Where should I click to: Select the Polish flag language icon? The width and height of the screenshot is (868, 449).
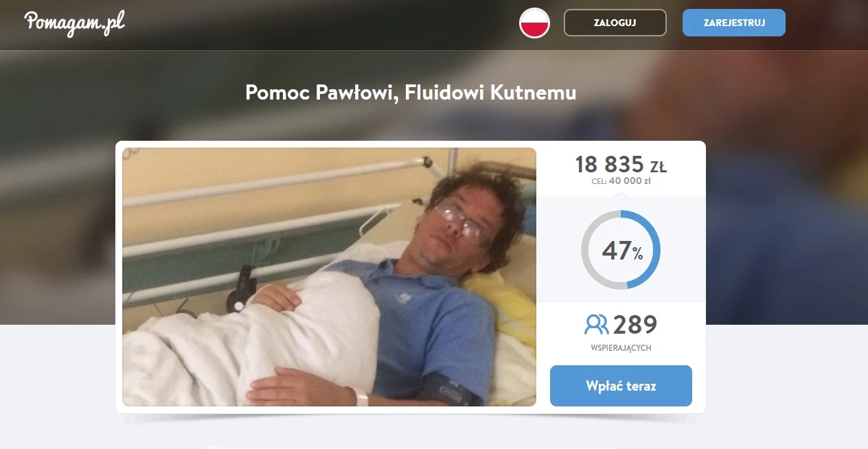click(534, 23)
